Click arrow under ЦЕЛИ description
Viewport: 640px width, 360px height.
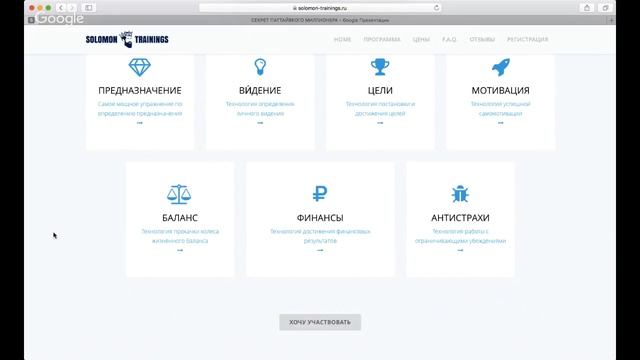(x=380, y=123)
